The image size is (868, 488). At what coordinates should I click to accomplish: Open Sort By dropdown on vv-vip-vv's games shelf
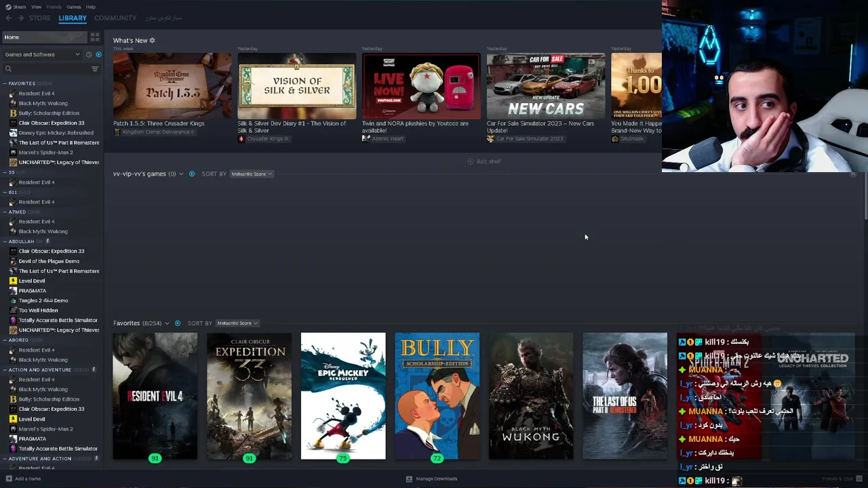251,174
